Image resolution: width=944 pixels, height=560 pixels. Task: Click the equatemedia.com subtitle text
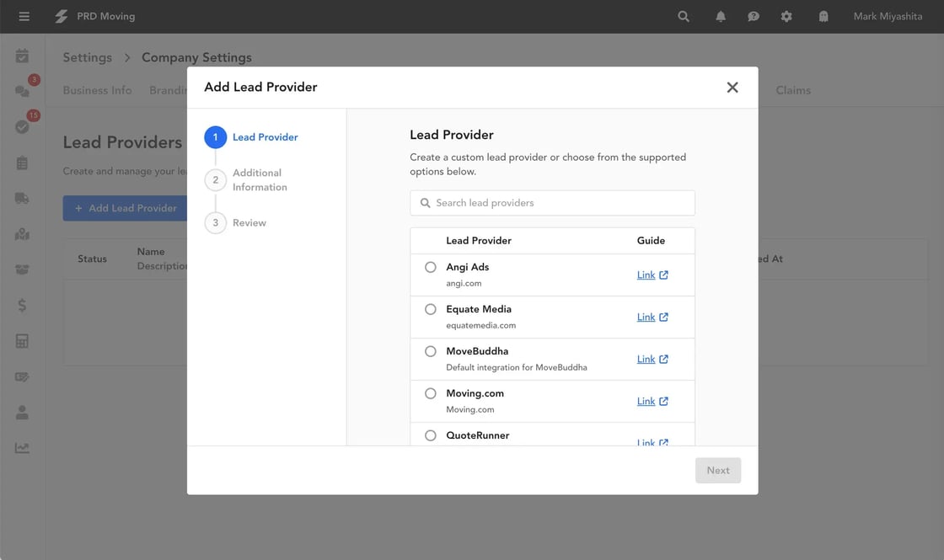click(x=481, y=325)
